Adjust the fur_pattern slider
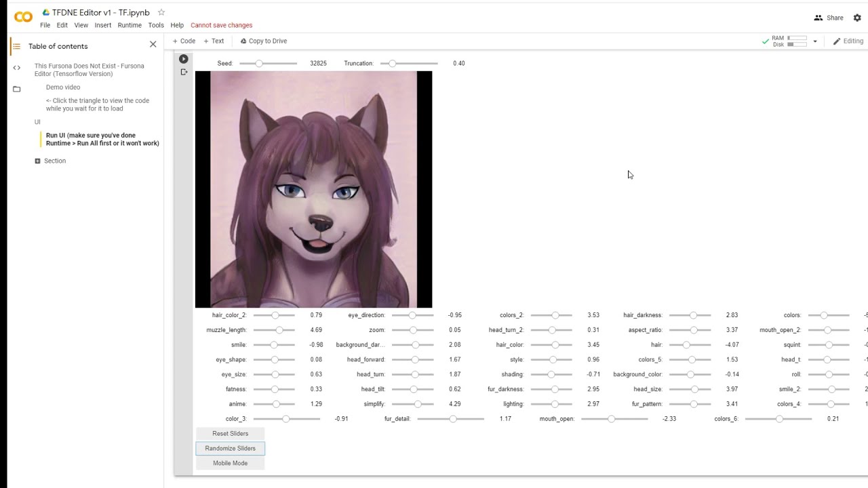868x488 pixels. point(690,404)
